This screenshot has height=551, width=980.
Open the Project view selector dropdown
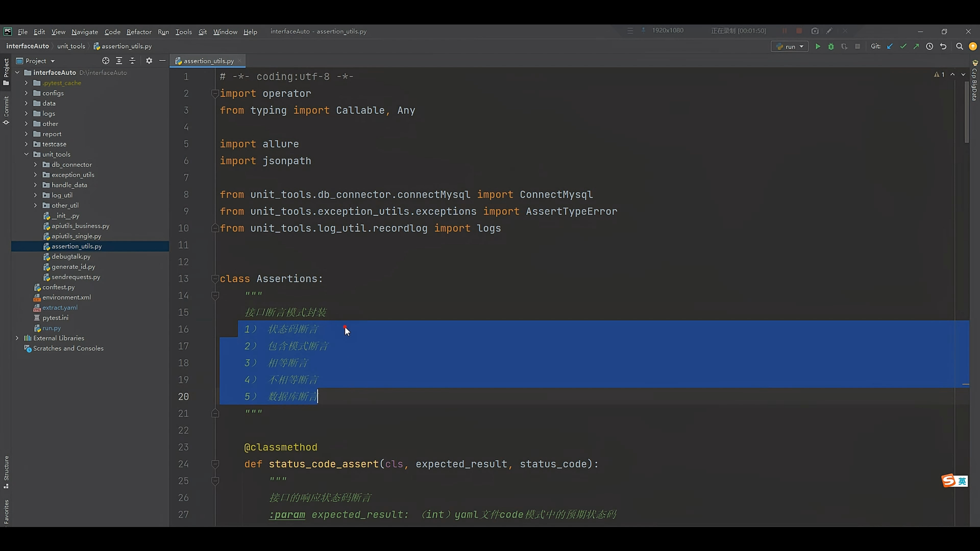pos(36,61)
